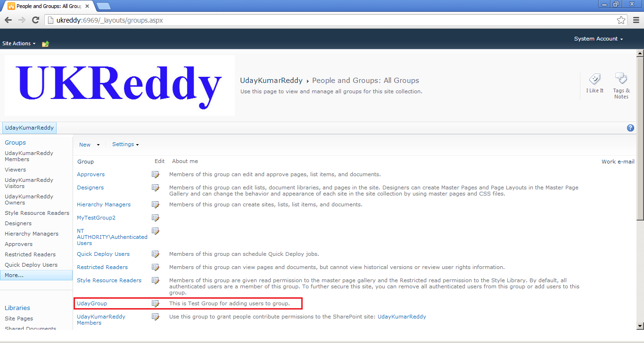Open the New dropdown menu
644x343 pixels.
(89, 145)
